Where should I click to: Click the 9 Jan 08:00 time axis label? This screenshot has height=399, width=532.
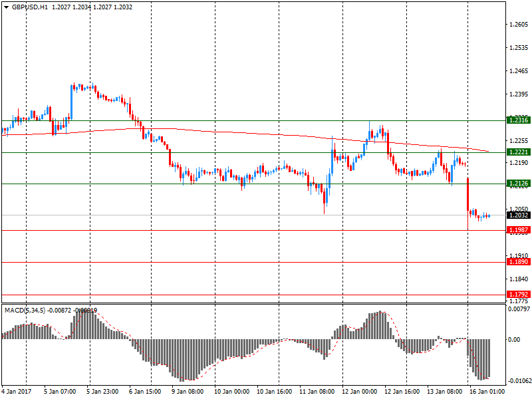click(x=188, y=392)
